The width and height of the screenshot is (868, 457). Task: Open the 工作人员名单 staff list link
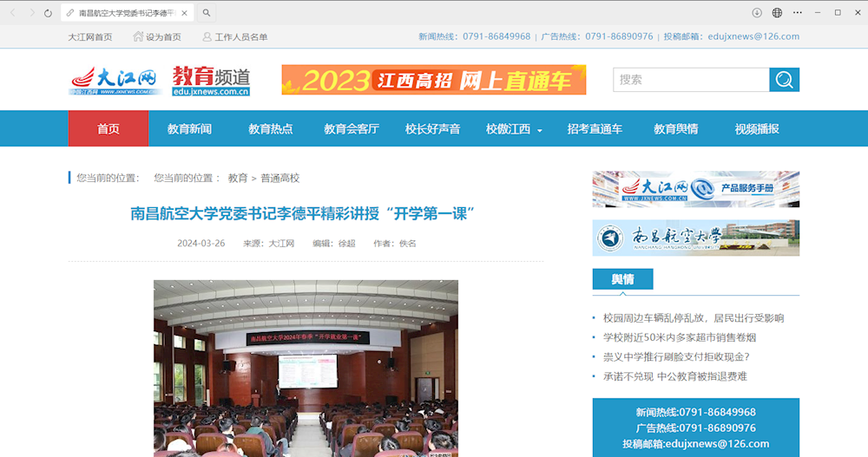[234, 36]
